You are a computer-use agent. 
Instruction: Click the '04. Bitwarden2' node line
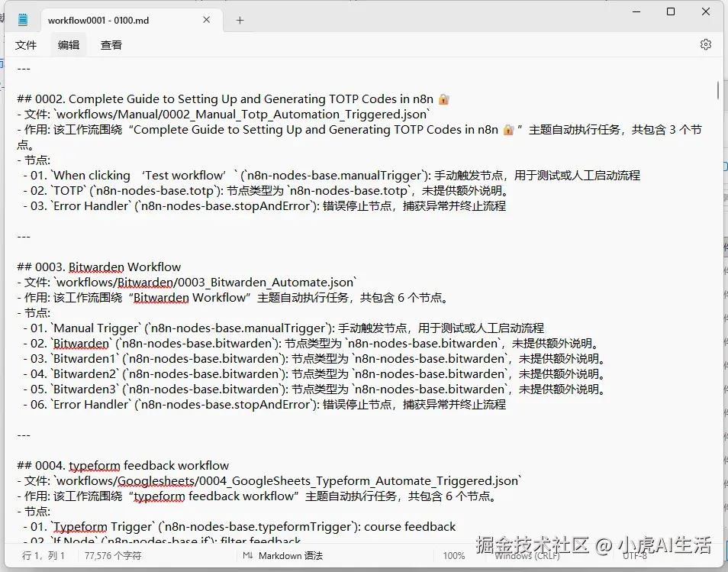pyautogui.click(x=316, y=374)
